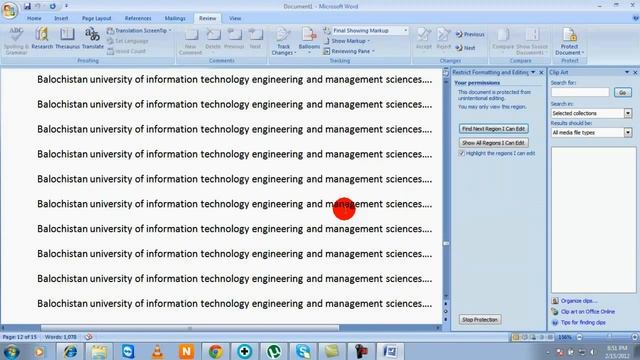
Task: Switch to the Page Layout tab
Action: coord(96,18)
